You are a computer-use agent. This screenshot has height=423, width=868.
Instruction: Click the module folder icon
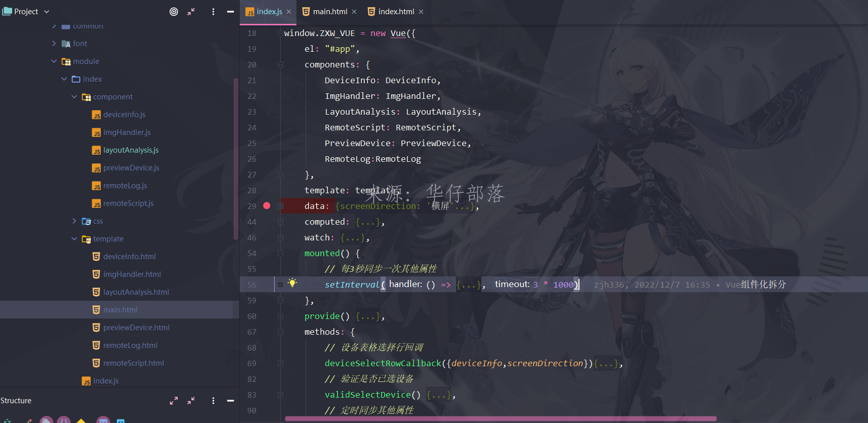pyautogui.click(x=66, y=61)
